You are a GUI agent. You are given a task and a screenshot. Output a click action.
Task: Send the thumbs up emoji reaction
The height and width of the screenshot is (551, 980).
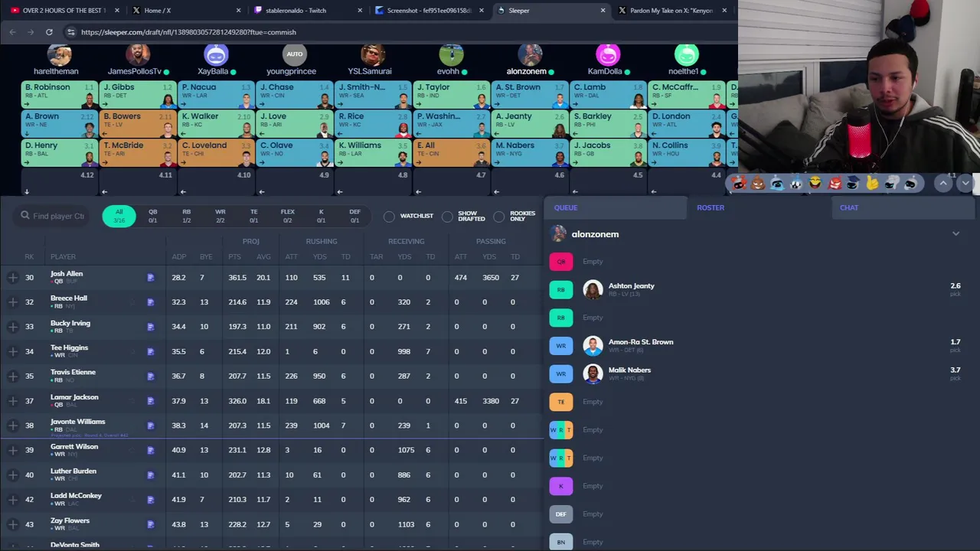point(872,183)
